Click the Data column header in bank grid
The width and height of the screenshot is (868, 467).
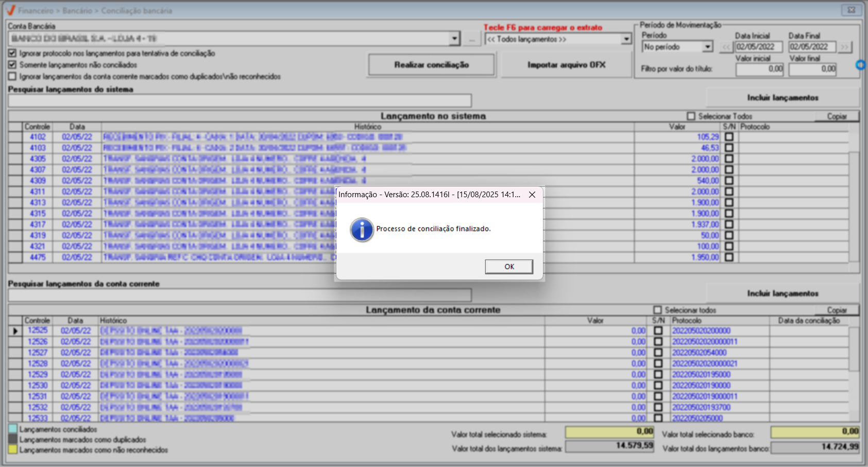75,320
